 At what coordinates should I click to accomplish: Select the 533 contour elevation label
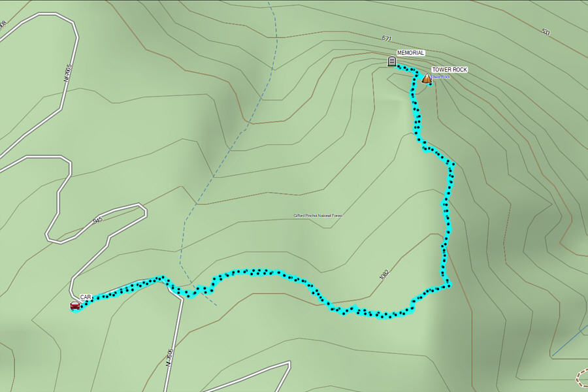point(546,32)
